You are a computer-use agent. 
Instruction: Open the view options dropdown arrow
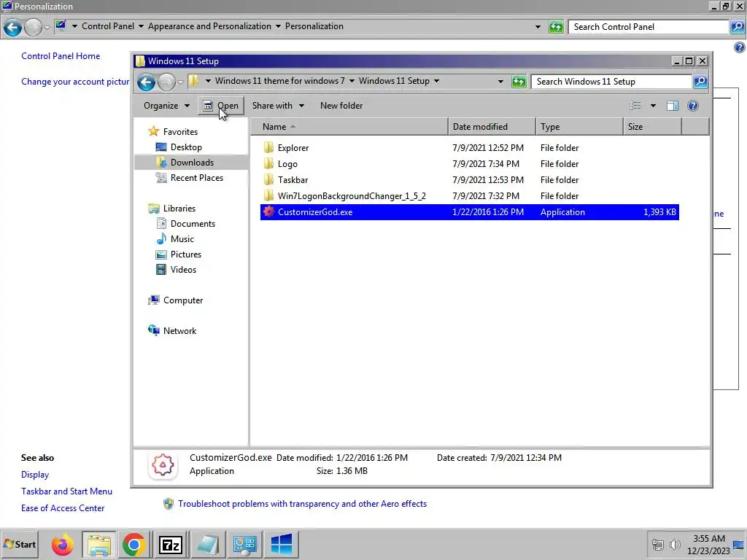click(653, 106)
